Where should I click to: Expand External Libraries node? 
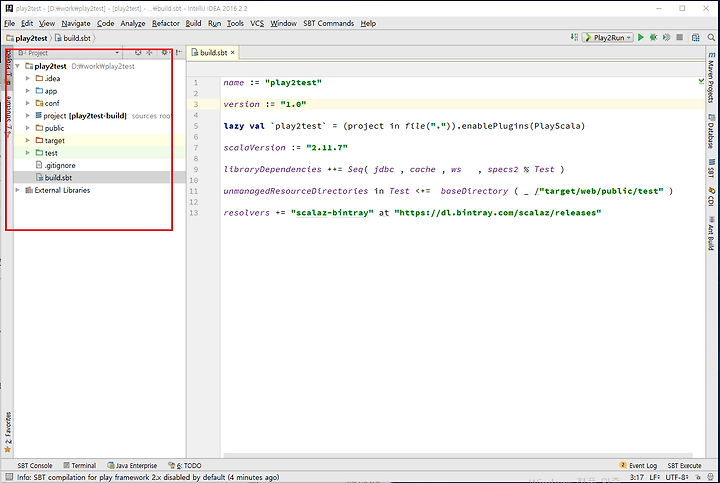point(17,190)
